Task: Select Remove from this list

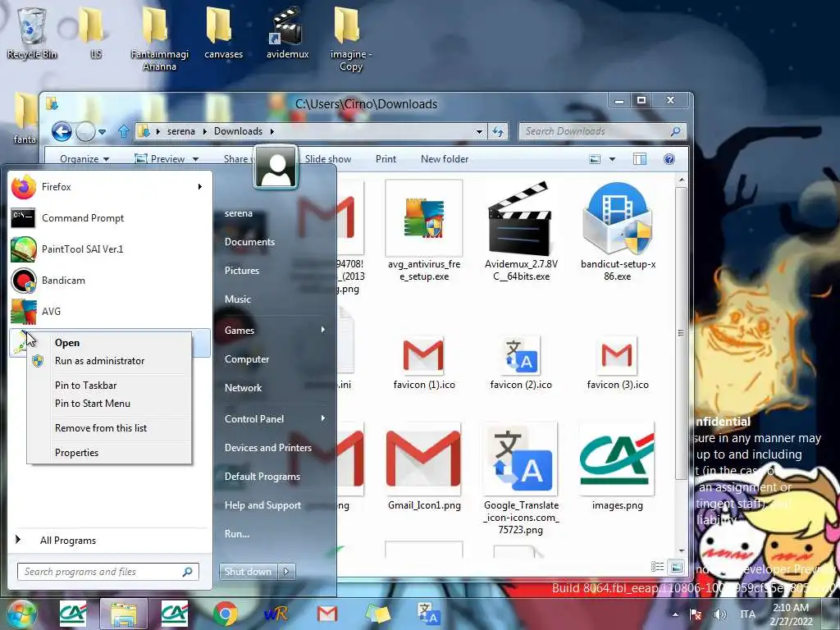Action: click(109, 428)
